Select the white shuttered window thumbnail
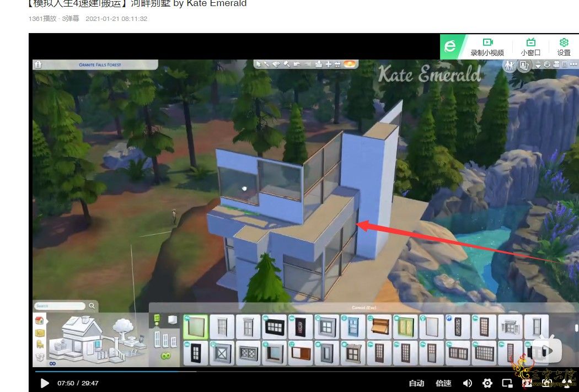 pyautogui.click(x=510, y=327)
